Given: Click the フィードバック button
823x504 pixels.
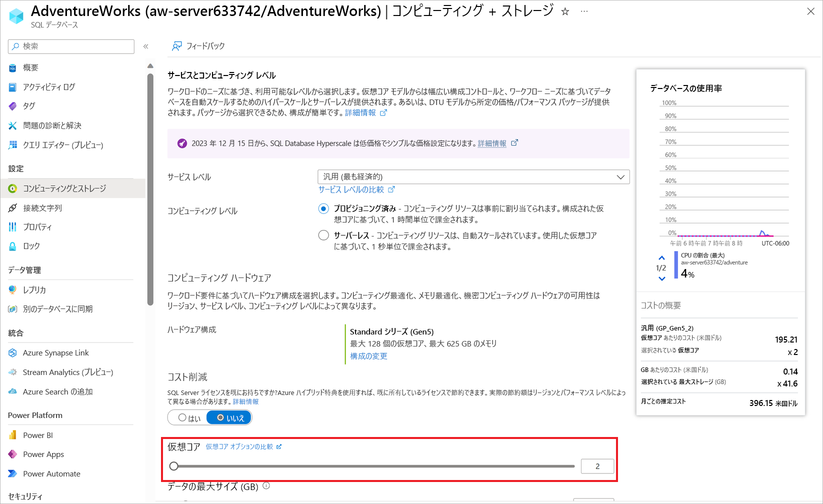Looking at the screenshot, I should click(198, 46).
